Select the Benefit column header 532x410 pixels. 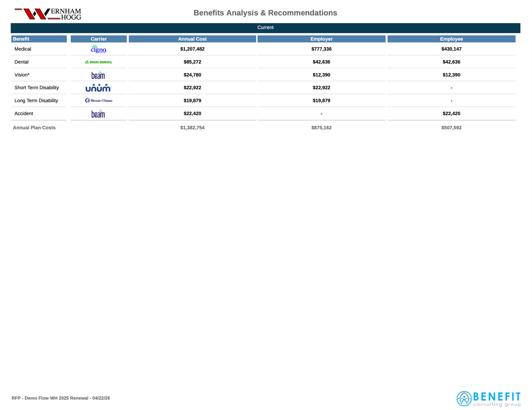coord(39,39)
